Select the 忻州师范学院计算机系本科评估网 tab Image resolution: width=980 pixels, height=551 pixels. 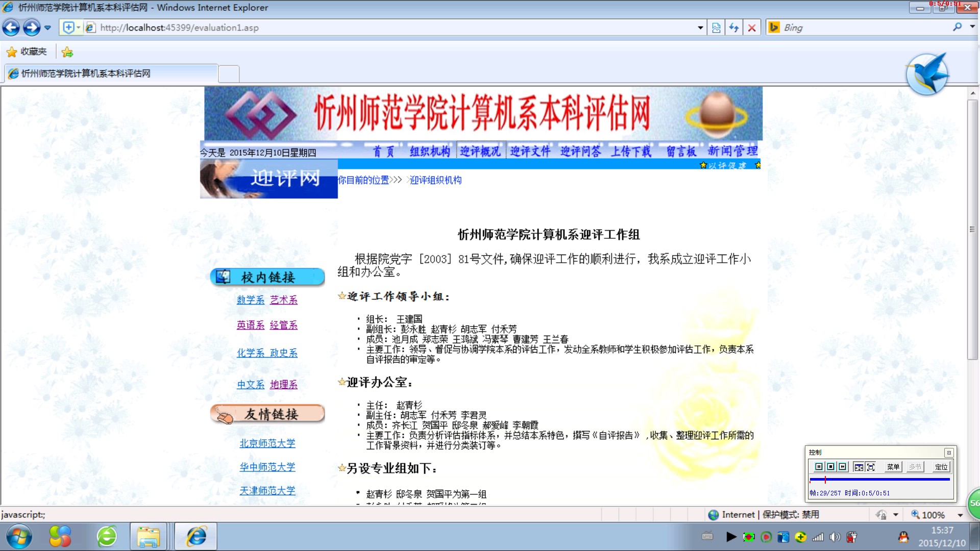coord(111,73)
